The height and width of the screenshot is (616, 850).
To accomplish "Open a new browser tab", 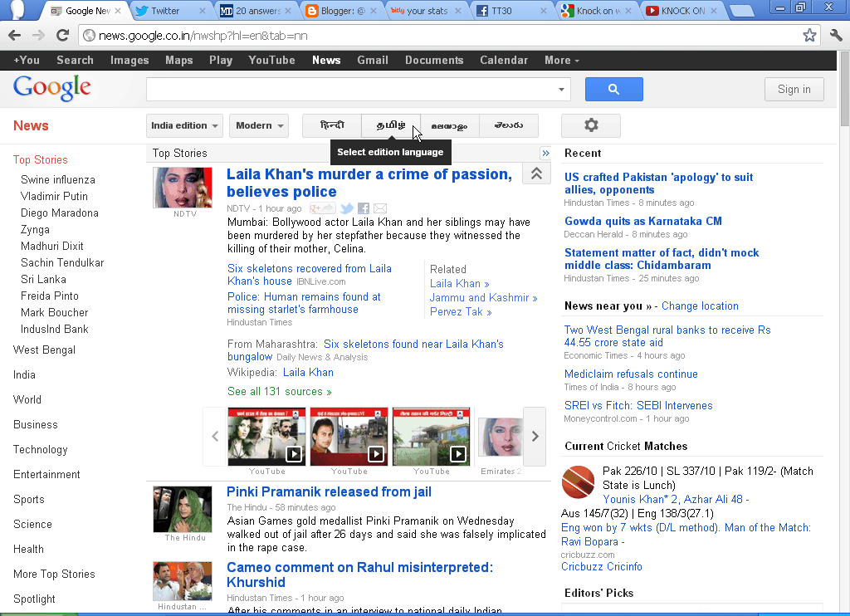I will click(x=741, y=11).
